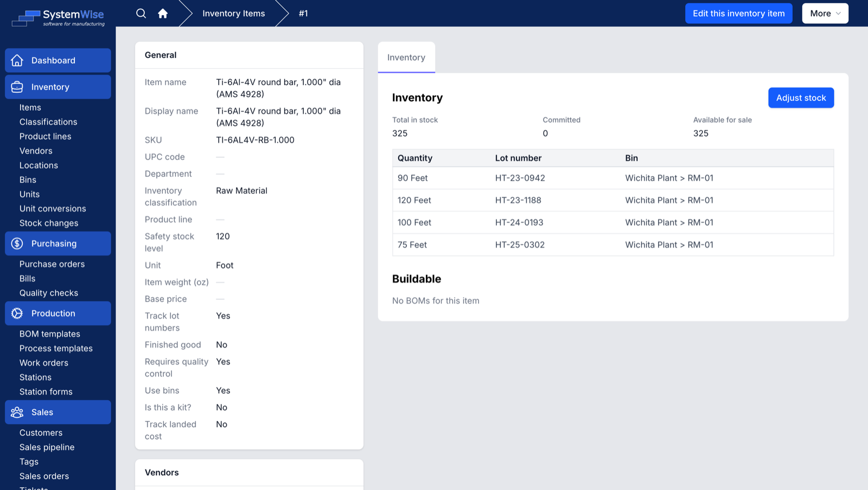This screenshot has width=868, height=490.
Task: Open Customers in sidebar
Action: coord(41,433)
